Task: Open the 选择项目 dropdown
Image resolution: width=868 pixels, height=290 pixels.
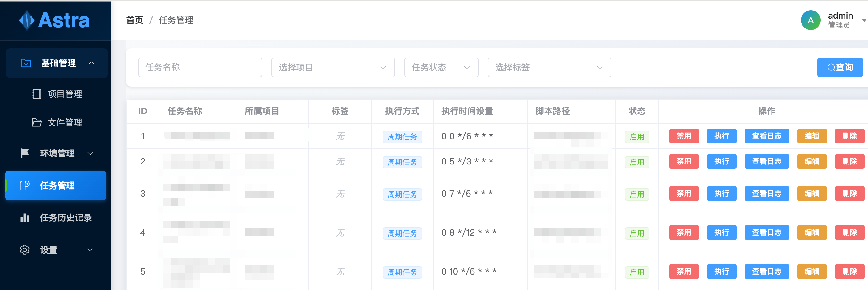Action: tap(333, 67)
